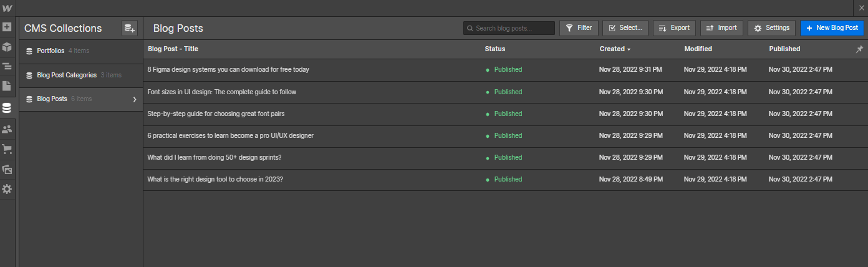Click published date in '6 practical exercises' row

pos(801,135)
